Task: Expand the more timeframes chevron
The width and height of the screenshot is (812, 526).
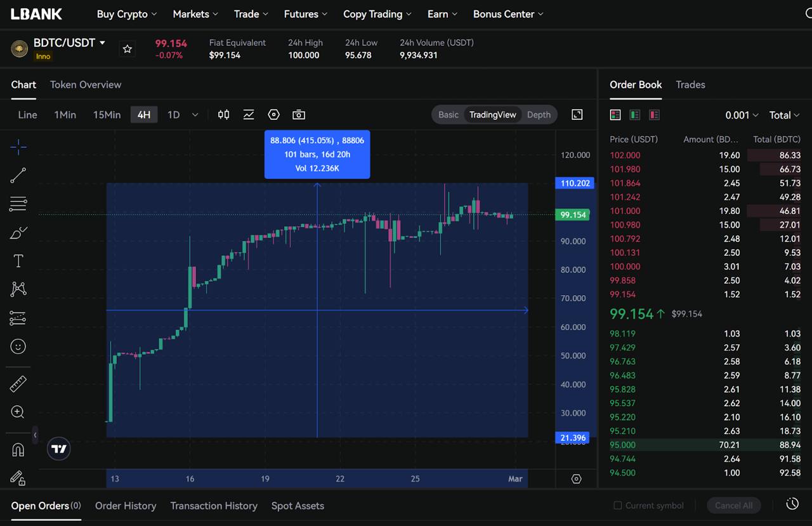Action: 195,115
